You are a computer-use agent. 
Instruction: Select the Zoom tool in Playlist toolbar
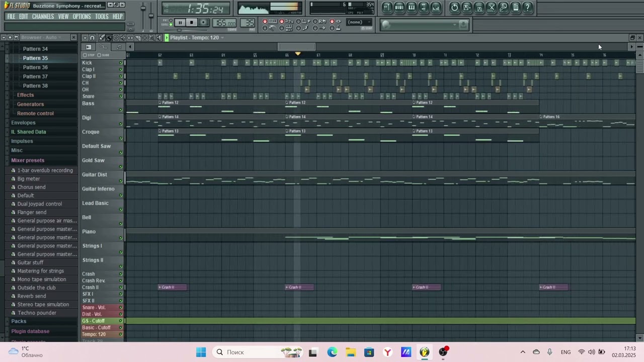pos(151,38)
